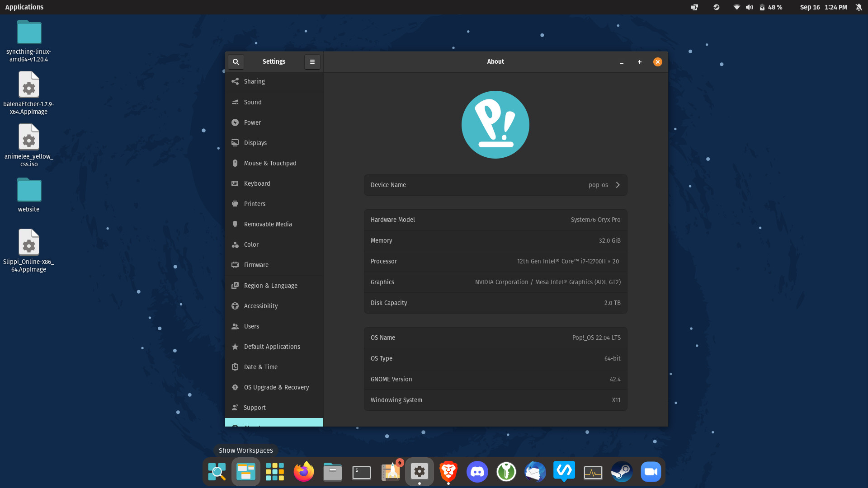Click the notifications bell icon in top bar
Image resolution: width=868 pixels, height=488 pixels.
tap(859, 7)
